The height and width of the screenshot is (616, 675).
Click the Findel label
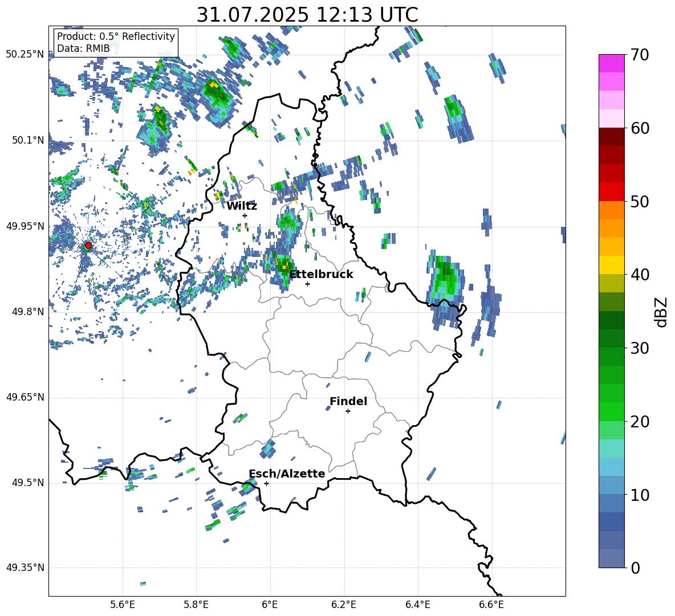(x=348, y=401)
